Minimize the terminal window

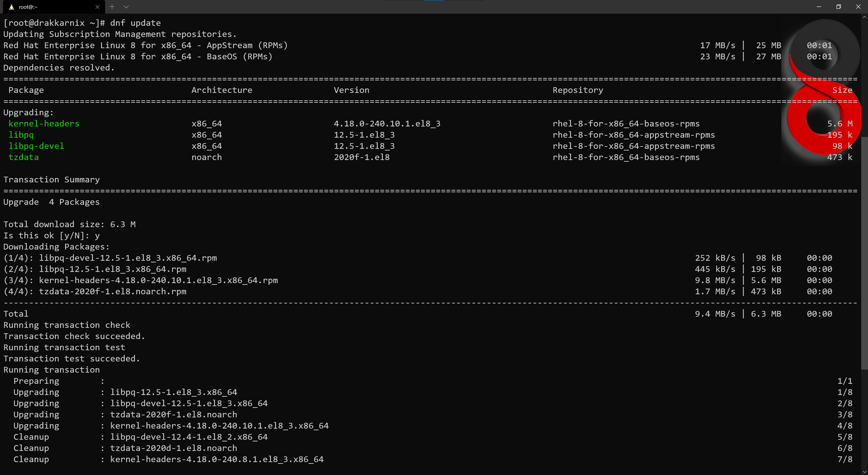pyautogui.click(x=819, y=7)
